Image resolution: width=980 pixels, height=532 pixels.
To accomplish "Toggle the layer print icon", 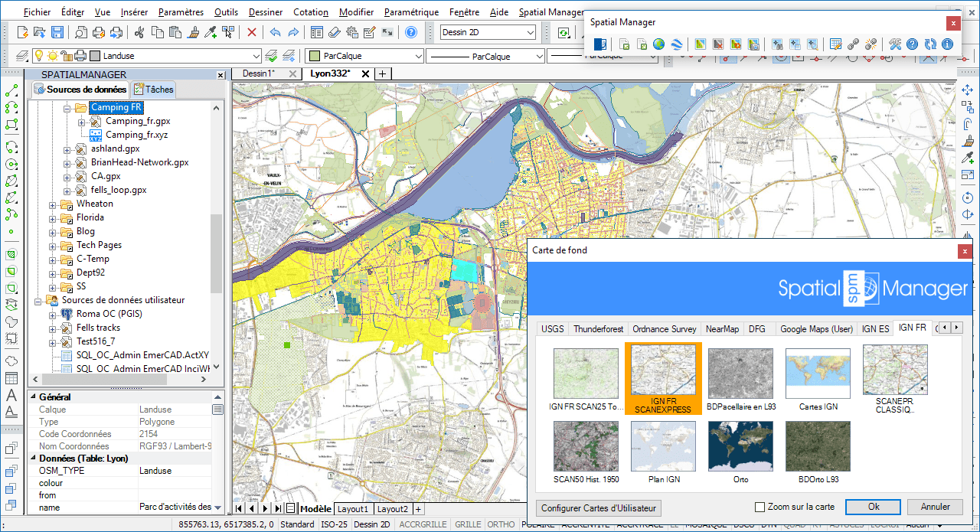I will 80,56.
